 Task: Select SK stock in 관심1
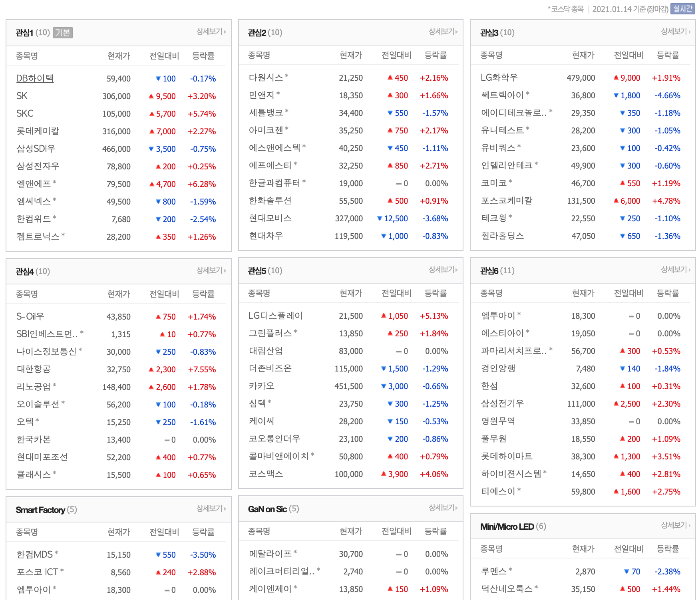click(22, 96)
